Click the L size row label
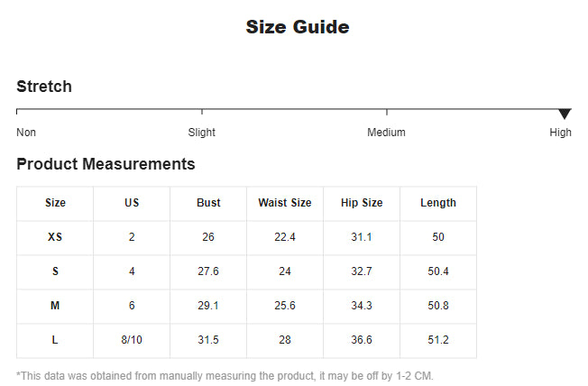The image size is (588, 386). 55,340
